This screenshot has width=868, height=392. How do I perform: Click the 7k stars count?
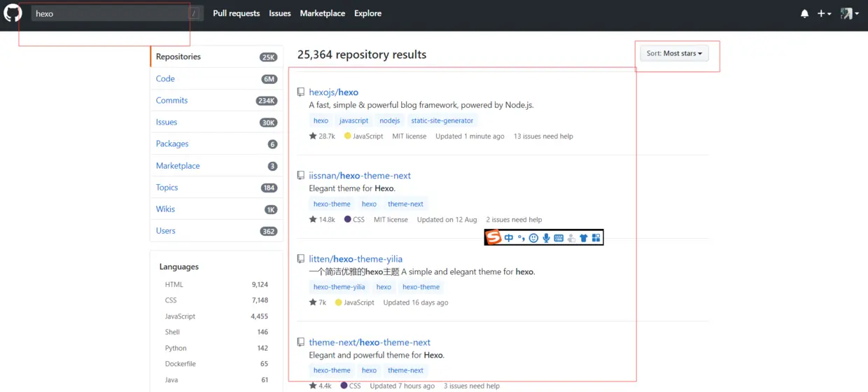[318, 303]
